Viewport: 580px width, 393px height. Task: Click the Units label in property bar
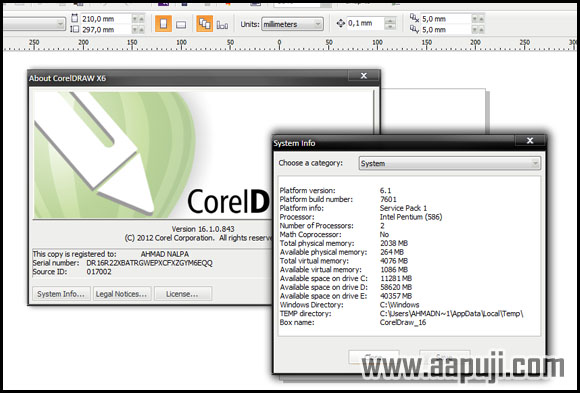[250, 24]
